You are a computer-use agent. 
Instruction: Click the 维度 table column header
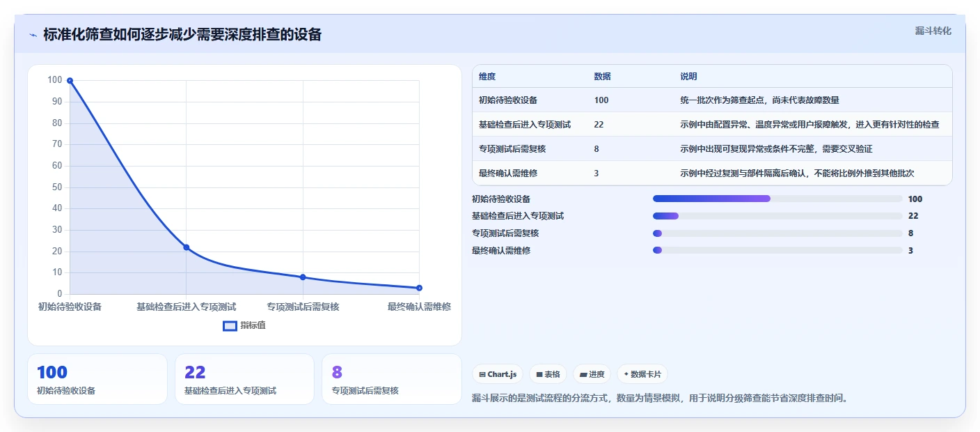click(487, 77)
